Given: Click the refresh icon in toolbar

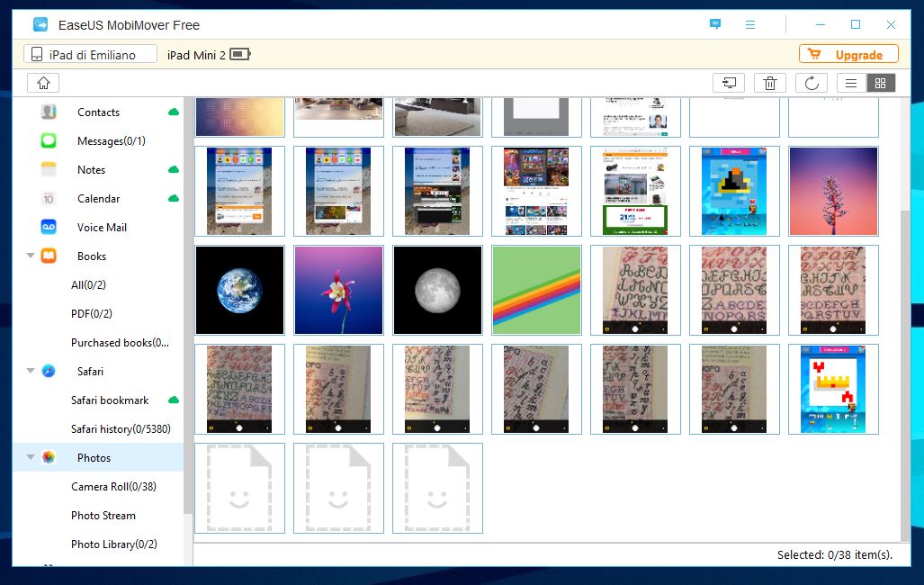Looking at the screenshot, I should 811,83.
